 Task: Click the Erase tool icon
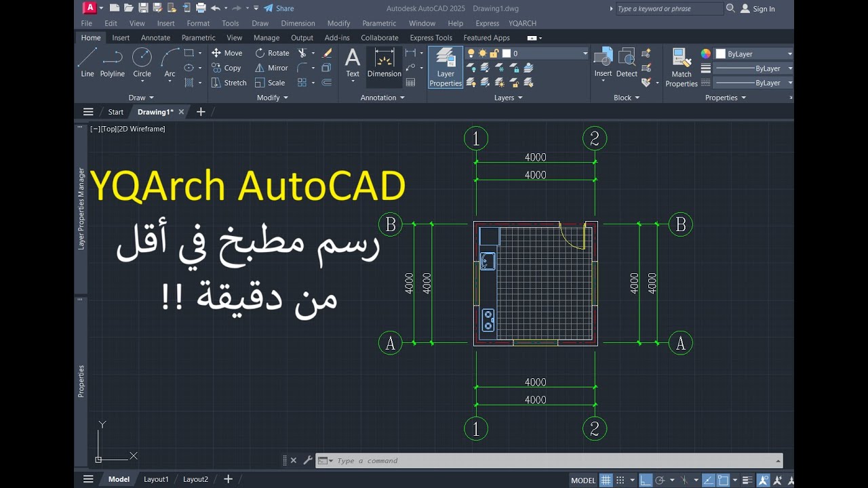point(327,53)
